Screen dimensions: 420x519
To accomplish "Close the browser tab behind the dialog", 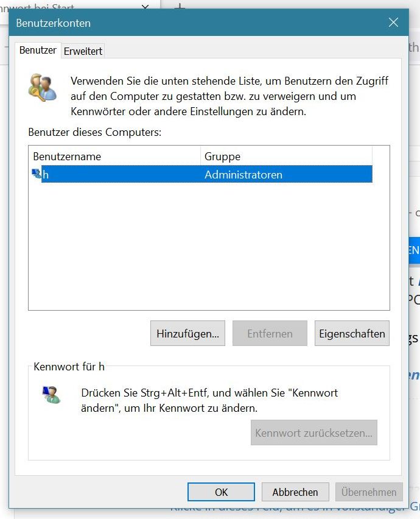I will tap(145, 6).
